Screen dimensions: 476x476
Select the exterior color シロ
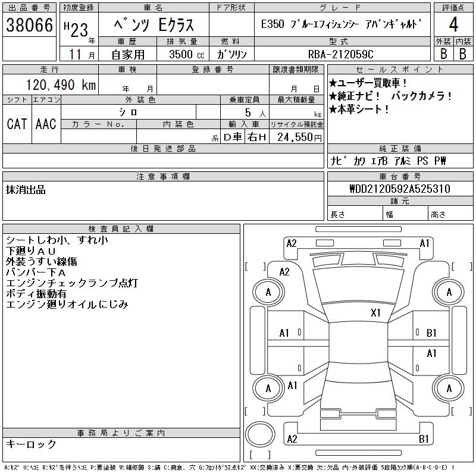[x=128, y=112]
